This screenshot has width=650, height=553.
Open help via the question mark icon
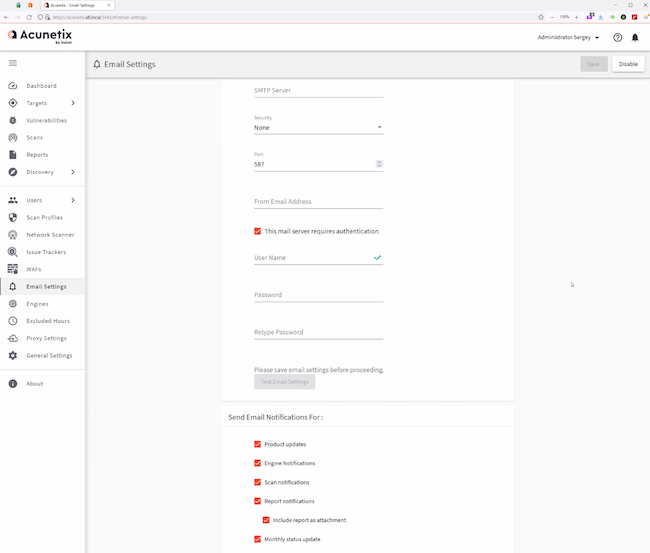coord(617,37)
